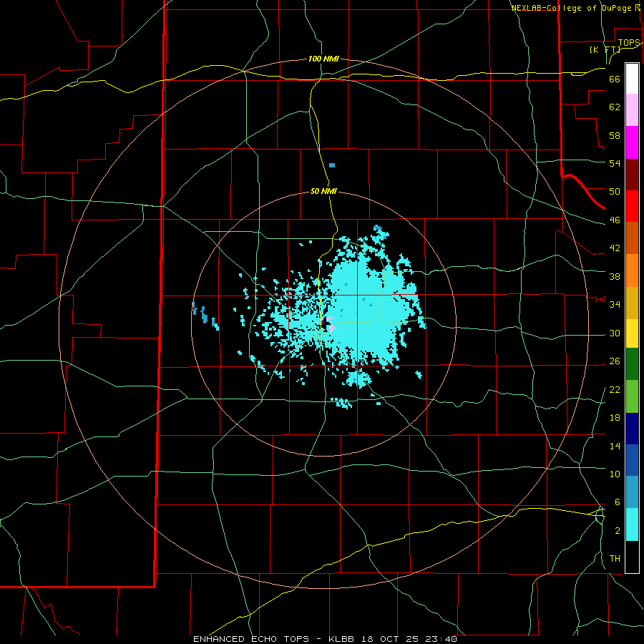Viewport: 644px width, 644px height.
Task: Select the black TH threshold swatch
Action: click(x=632, y=557)
